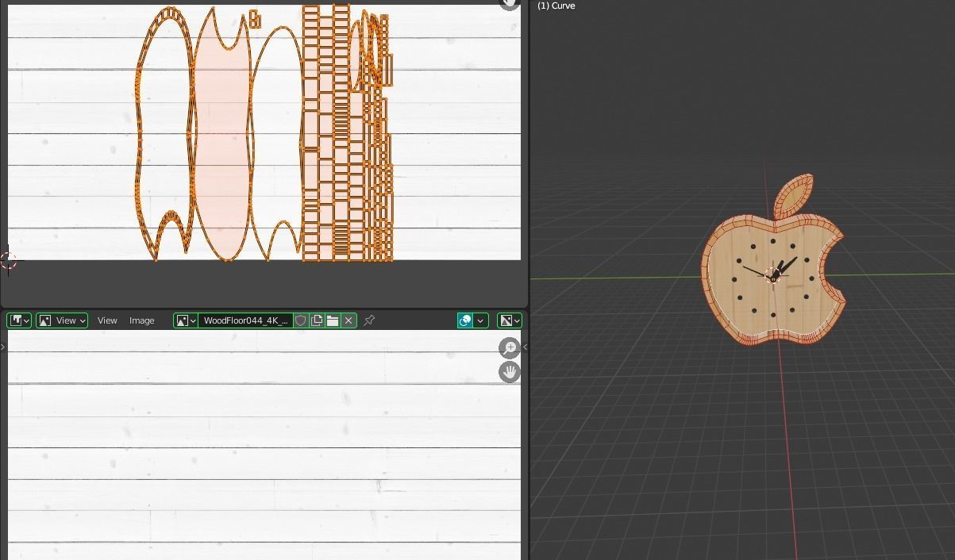Click the "(1) Curve" viewport label
The height and width of the screenshot is (560, 955).
pos(556,6)
